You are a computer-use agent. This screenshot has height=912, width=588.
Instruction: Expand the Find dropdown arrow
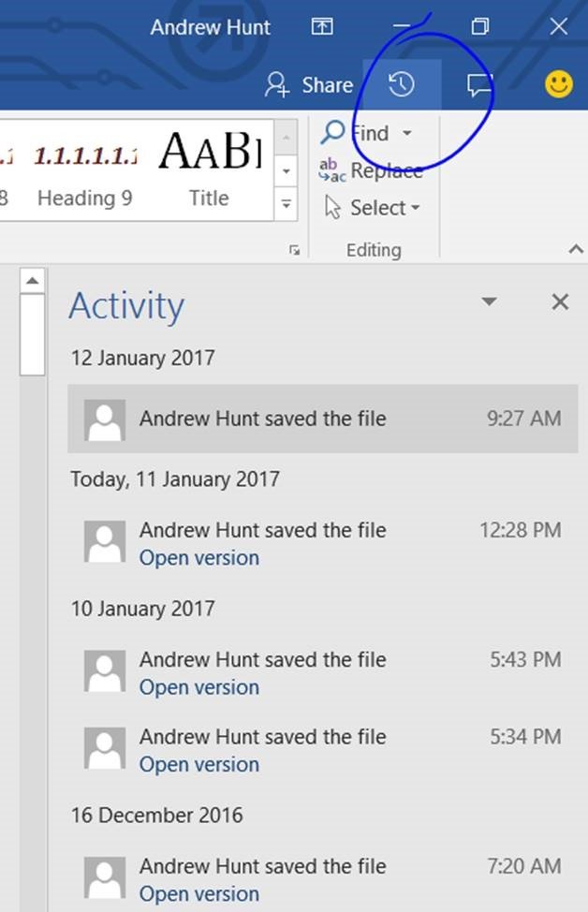pos(407,133)
